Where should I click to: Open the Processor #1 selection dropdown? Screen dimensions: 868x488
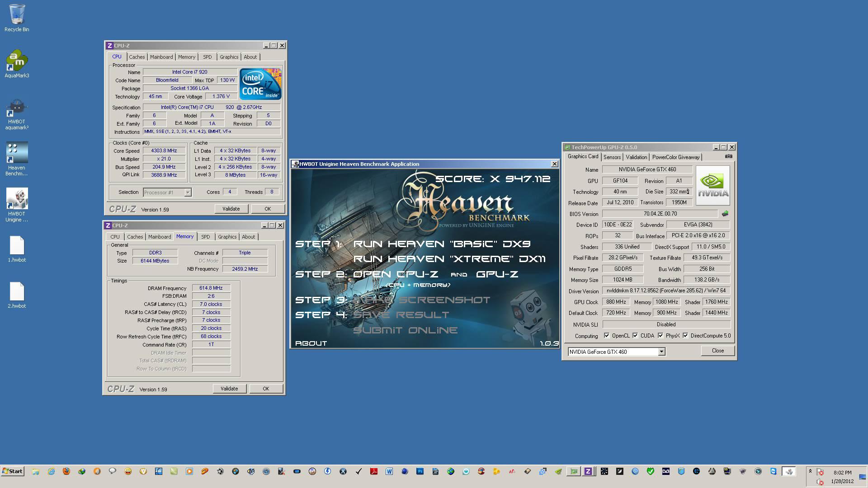click(x=188, y=192)
